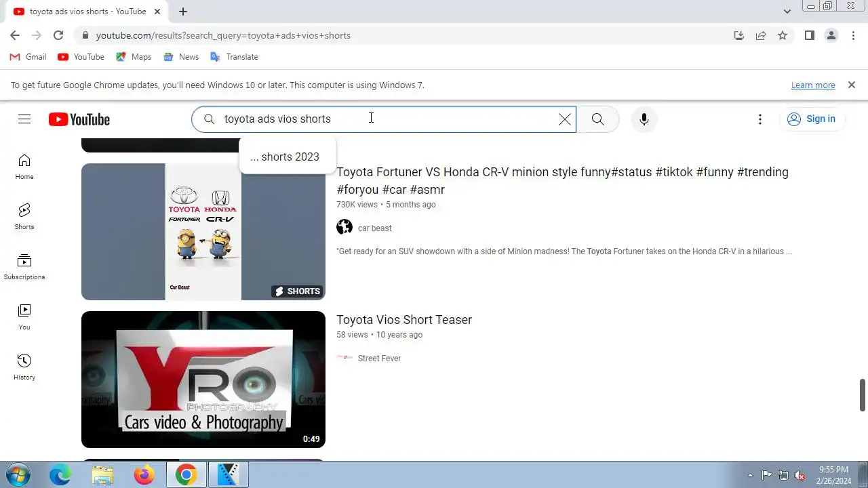
Task: Click Sign in button
Action: coord(812,119)
